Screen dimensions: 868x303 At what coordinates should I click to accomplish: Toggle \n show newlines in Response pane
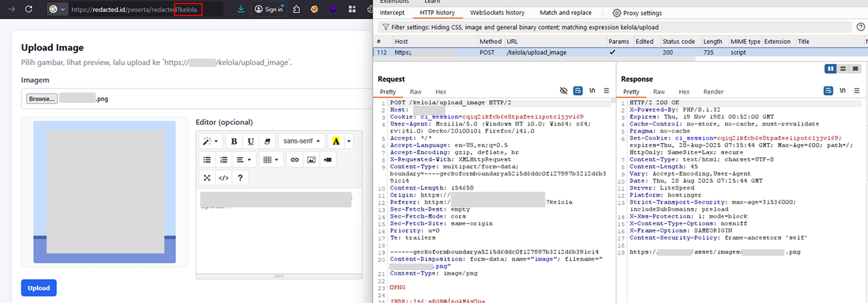point(842,91)
